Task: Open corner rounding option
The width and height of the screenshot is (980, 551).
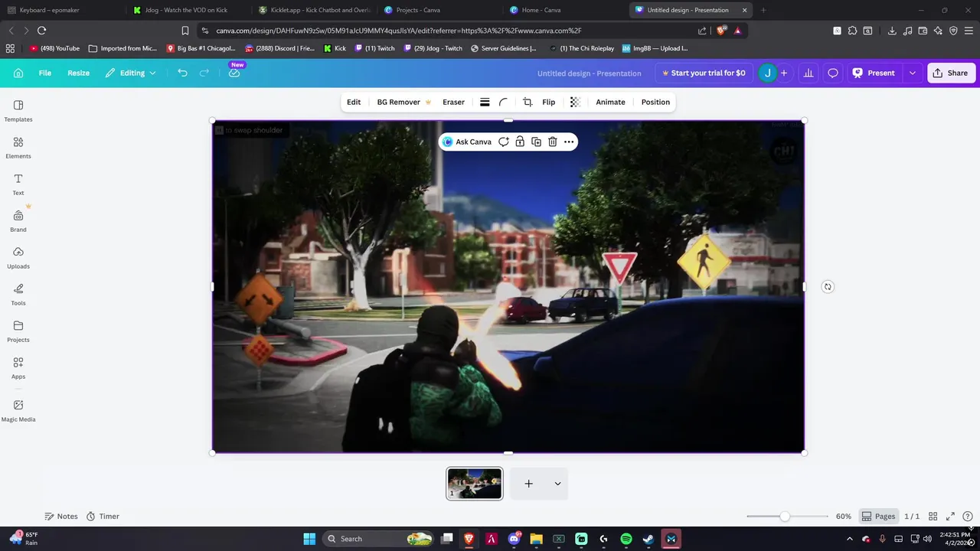Action: 503,102
